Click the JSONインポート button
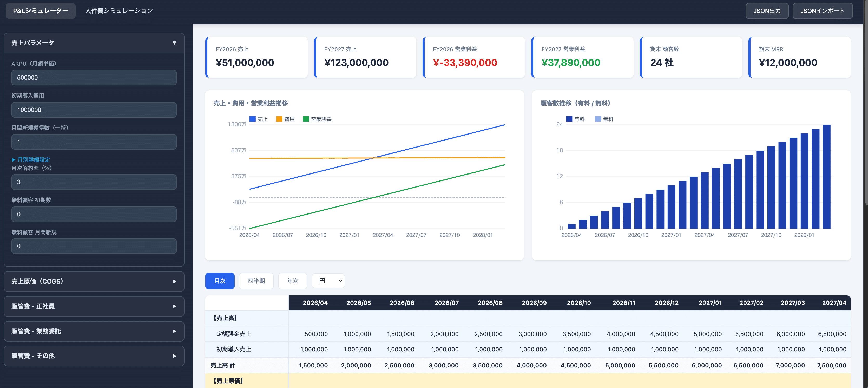Screen dimensions: 868x388 [x=822, y=11]
